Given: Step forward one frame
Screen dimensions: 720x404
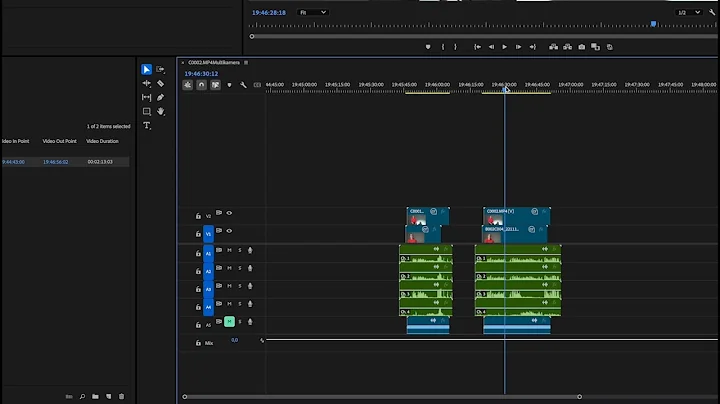Looking at the screenshot, I should (x=518, y=47).
